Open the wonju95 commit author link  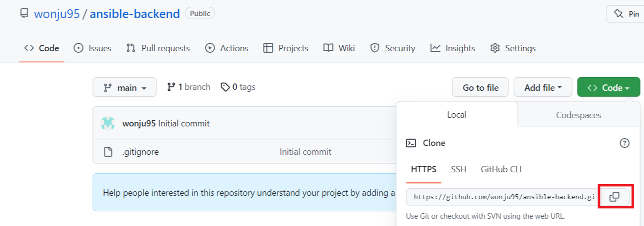point(139,123)
